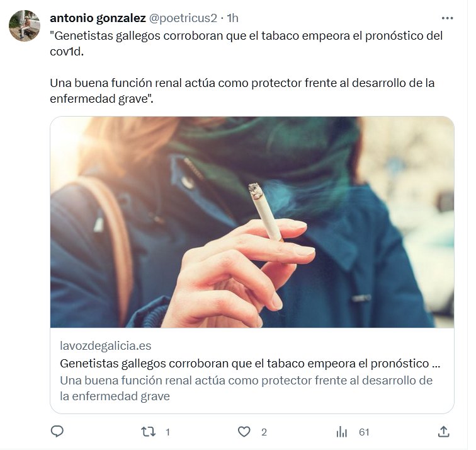This screenshot has width=476, height=450.
Task: Open the three-dot More options menu
Action: click(x=448, y=18)
